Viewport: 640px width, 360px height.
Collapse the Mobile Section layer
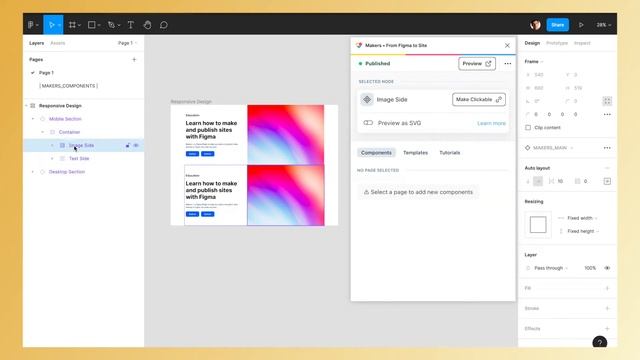click(33, 119)
